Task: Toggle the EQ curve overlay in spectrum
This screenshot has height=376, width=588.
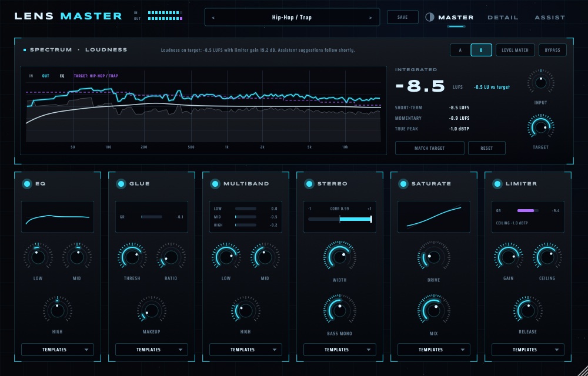Action: 62,76
